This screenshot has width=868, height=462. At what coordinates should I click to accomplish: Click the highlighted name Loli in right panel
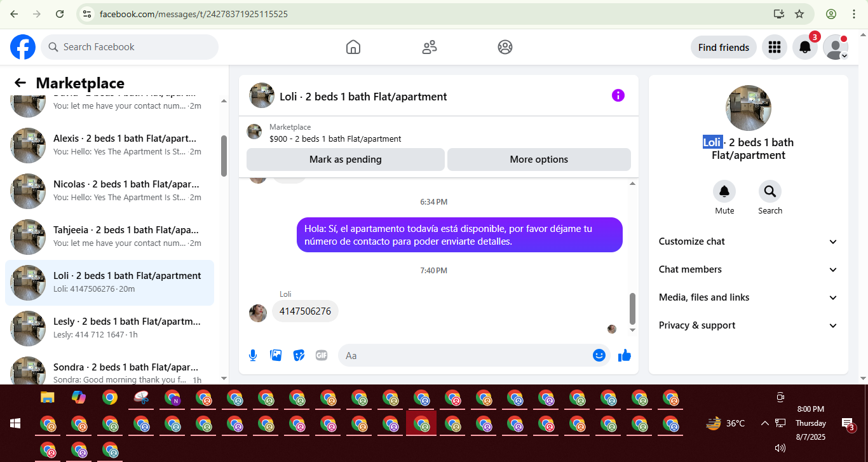click(x=712, y=142)
